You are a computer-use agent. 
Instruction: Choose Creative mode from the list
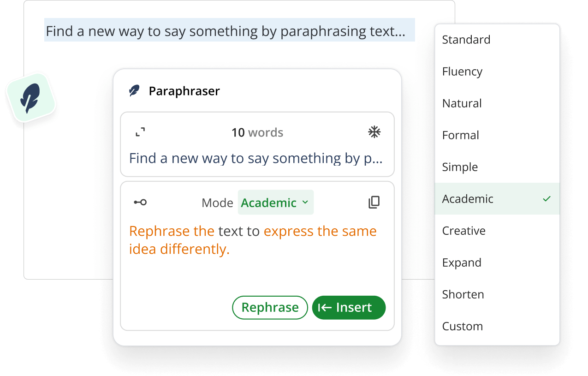[x=463, y=231]
